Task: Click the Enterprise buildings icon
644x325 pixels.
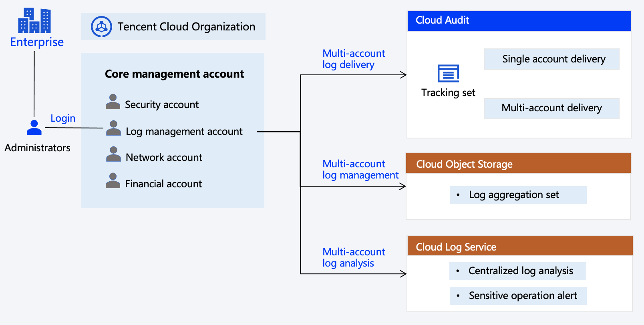Action: (34, 20)
